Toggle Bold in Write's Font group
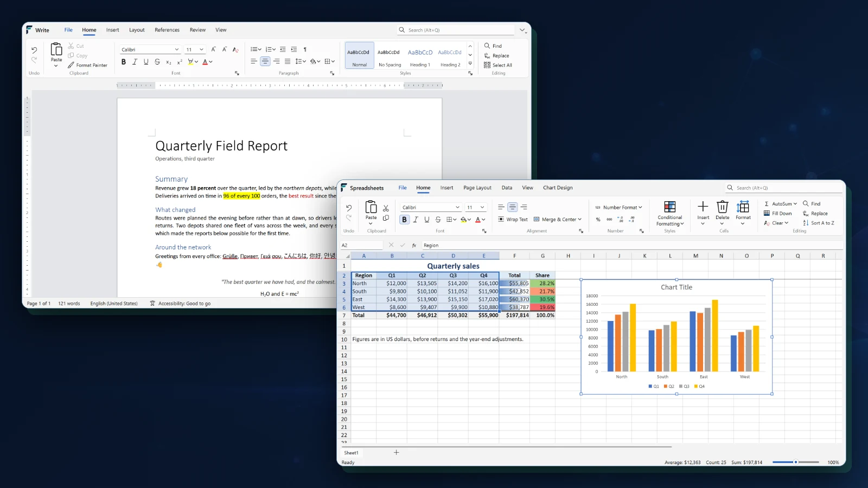This screenshot has height=488, width=868. pos(124,62)
